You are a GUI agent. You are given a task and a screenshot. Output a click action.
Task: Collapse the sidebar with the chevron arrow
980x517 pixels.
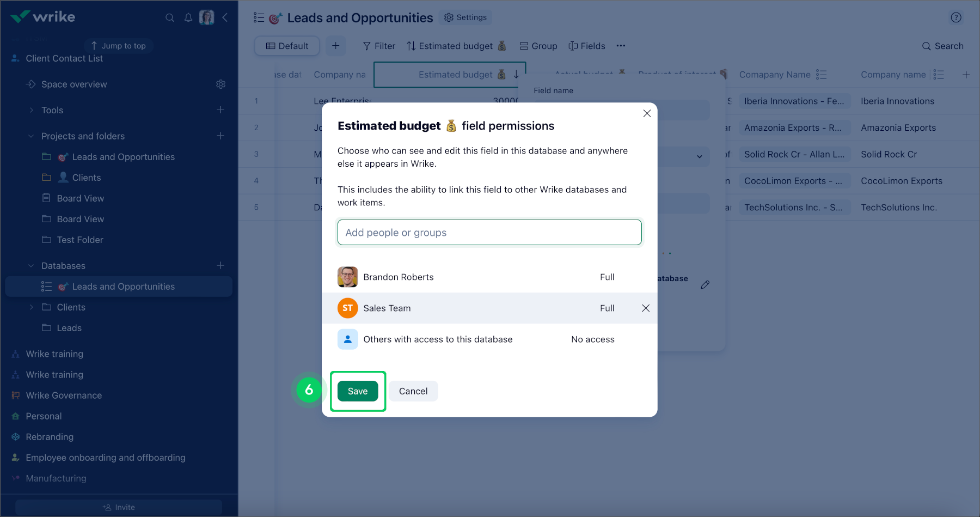(225, 17)
